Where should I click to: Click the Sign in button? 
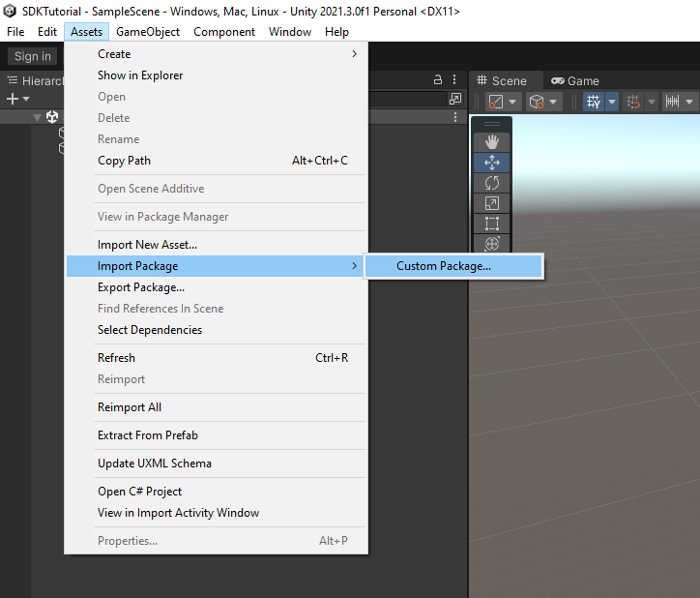(33, 56)
